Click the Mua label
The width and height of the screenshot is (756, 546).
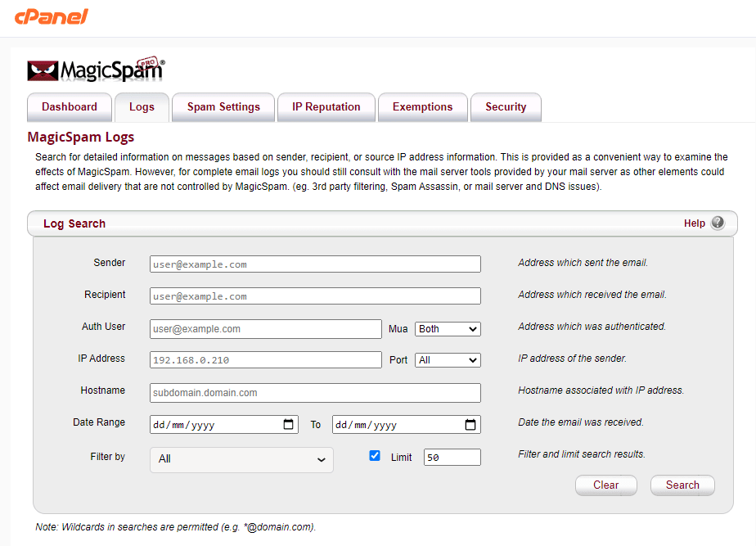[398, 329]
